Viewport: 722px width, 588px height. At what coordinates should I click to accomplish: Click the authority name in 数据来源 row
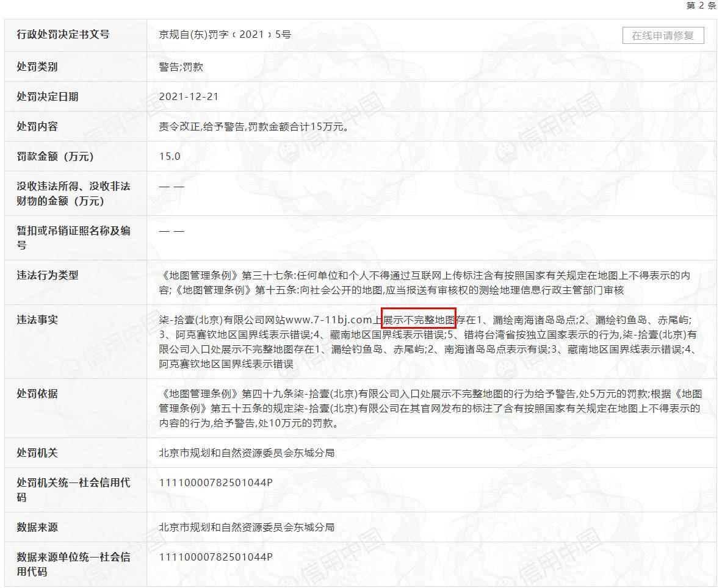[x=247, y=528]
